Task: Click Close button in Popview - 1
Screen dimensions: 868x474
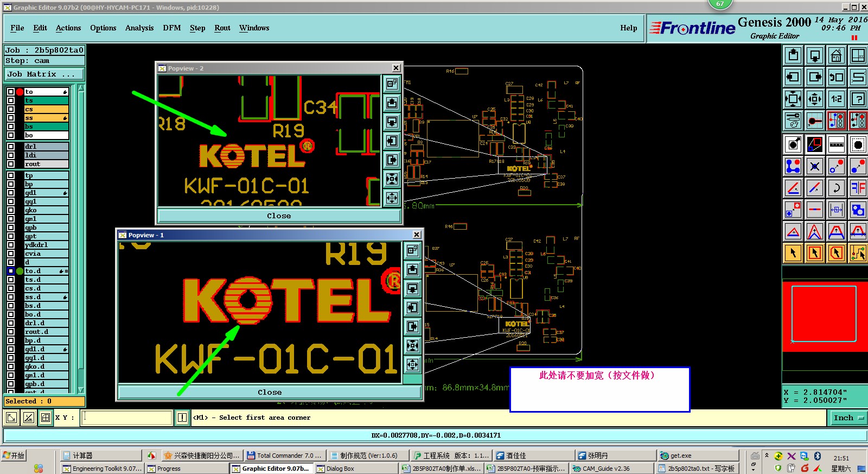Action: coord(270,392)
